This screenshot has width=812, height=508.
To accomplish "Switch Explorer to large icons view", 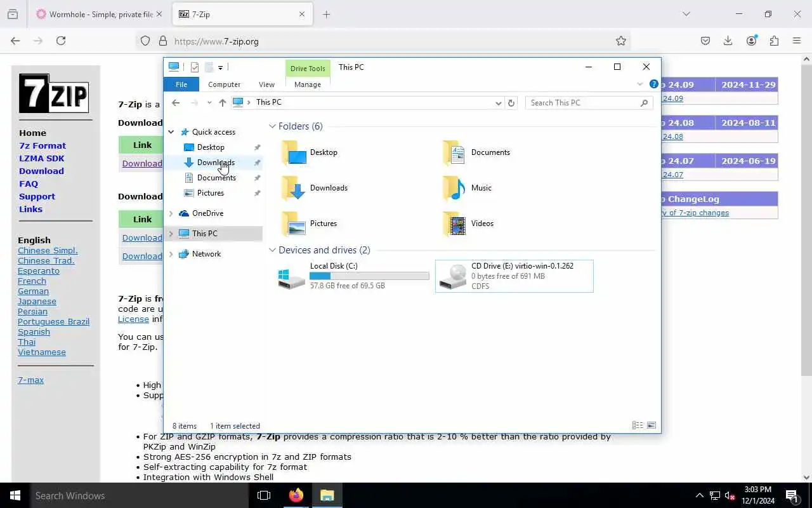I will click(x=652, y=425).
